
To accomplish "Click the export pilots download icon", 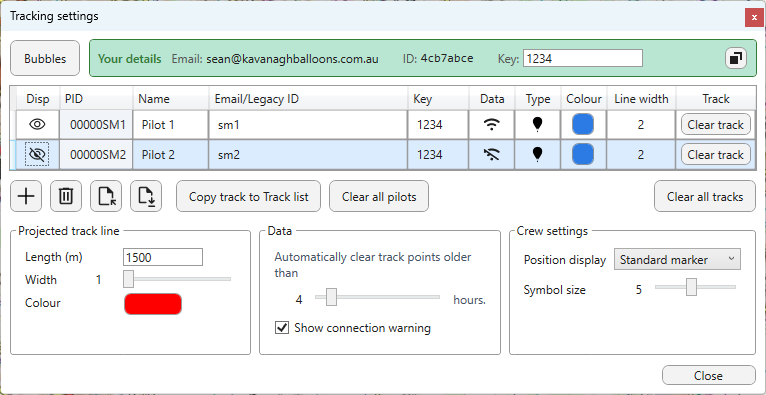I will tap(146, 196).
